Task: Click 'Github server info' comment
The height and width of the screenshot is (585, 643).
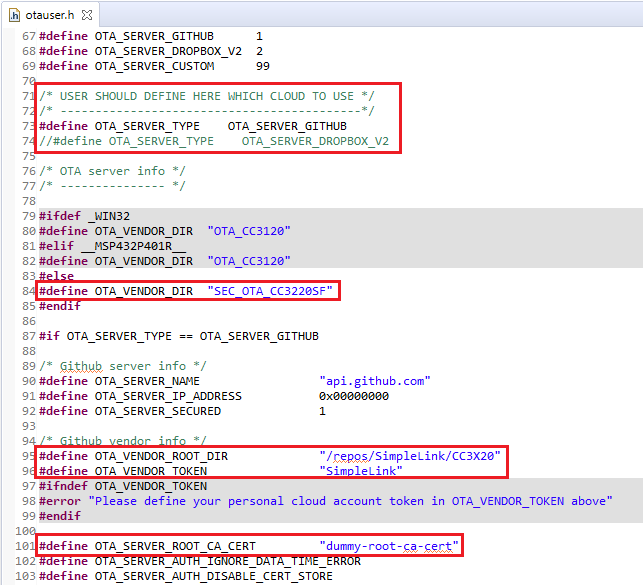Action: [x=123, y=366]
